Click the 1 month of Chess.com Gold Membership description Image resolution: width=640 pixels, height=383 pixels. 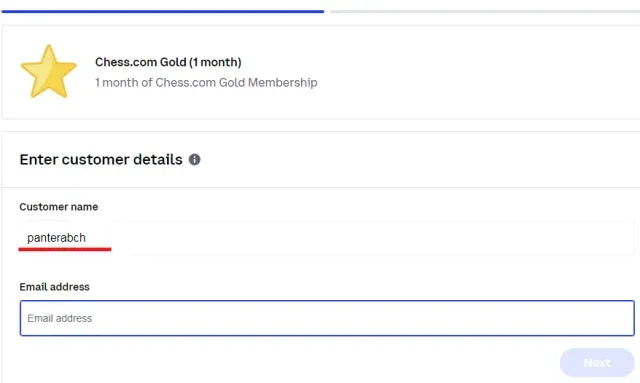point(206,82)
